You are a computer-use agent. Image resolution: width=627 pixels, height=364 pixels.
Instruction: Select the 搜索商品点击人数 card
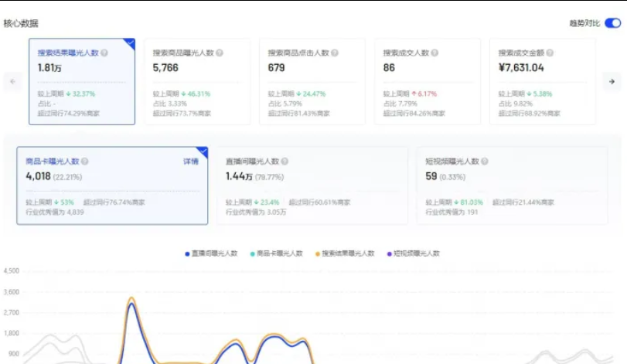tap(312, 81)
